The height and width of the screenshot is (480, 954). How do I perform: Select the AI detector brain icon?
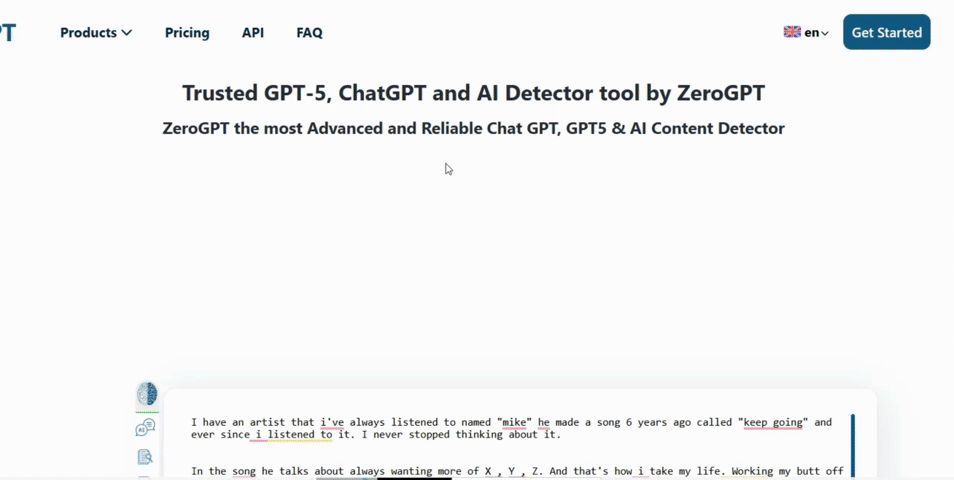point(147,394)
